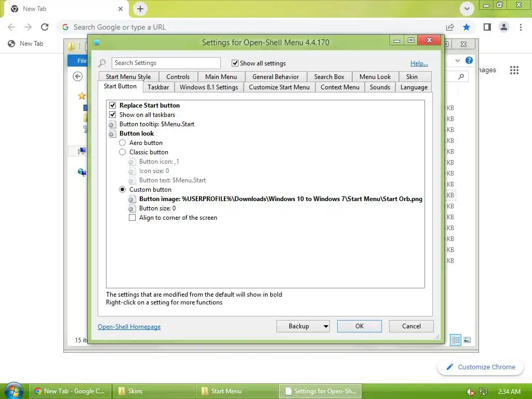Click gear icon beside Button image path

(x=132, y=199)
